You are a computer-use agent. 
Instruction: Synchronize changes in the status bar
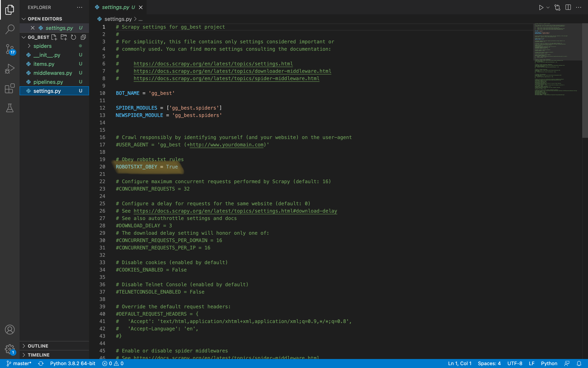click(x=41, y=363)
